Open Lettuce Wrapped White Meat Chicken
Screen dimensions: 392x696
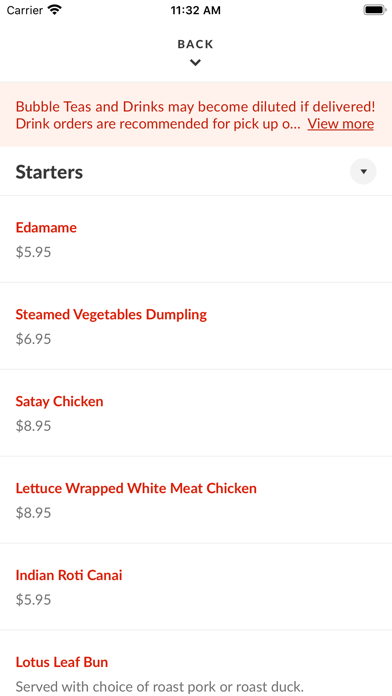pyautogui.click(x=196, y=500)
